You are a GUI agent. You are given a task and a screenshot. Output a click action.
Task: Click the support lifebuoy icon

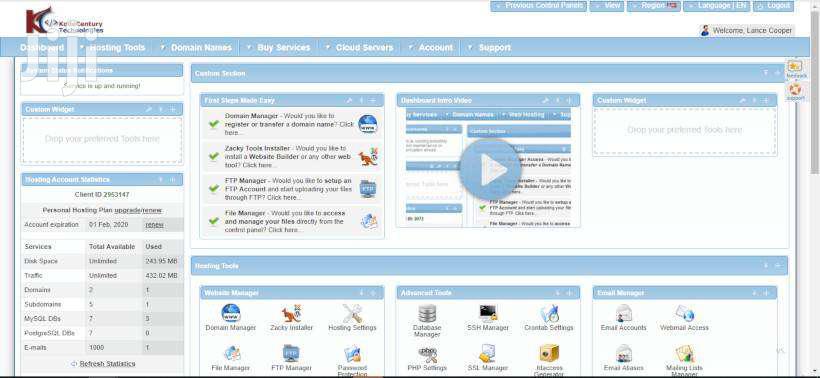point(795,89)
